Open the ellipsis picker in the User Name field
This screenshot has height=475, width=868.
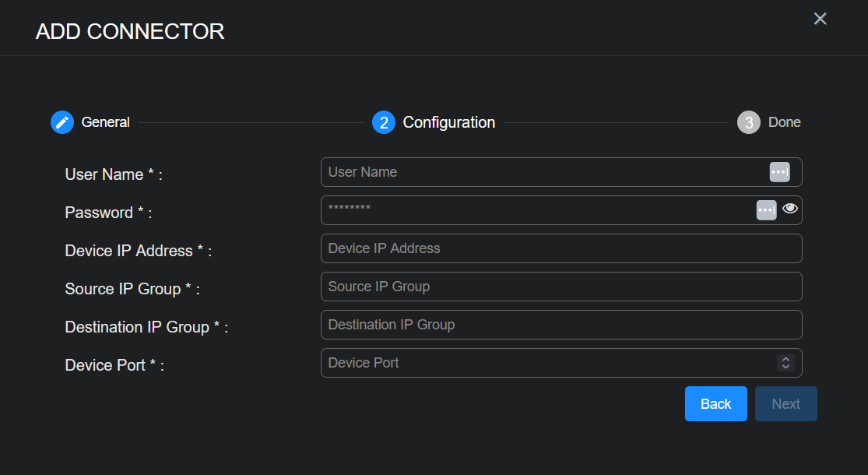click(x=779, y=171)
